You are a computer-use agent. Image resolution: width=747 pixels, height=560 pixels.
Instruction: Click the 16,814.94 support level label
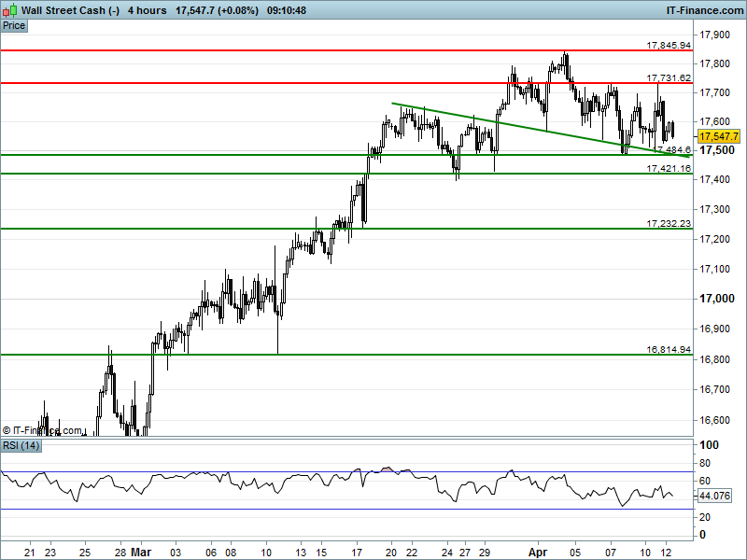click(x=669, y=349)
